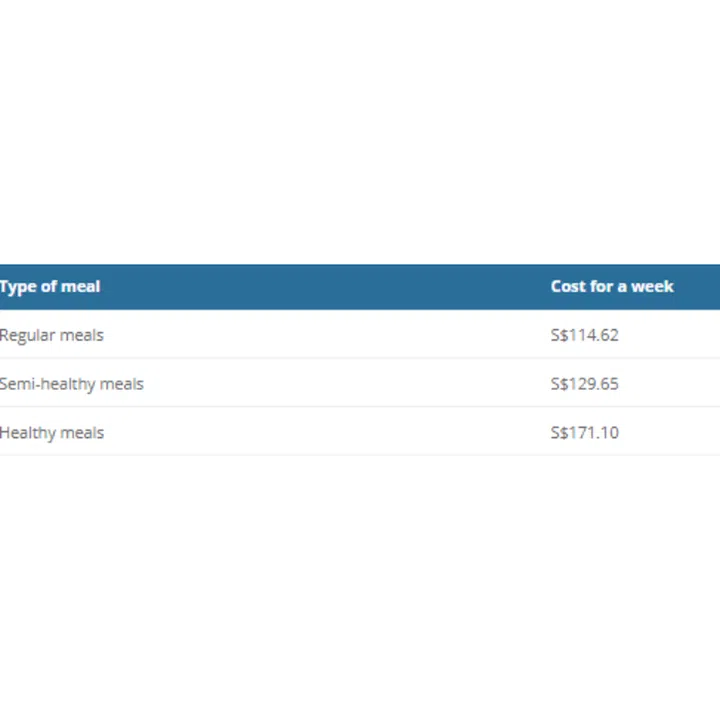Click the S$129.65 cost value
720x720 pixels.
[584, 384]
